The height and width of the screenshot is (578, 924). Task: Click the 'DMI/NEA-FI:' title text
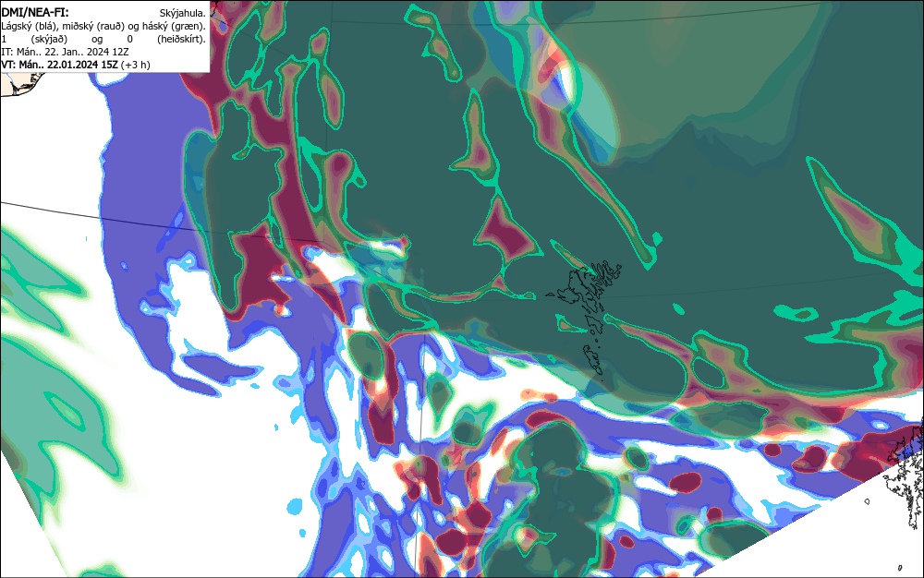click(35, 12)
